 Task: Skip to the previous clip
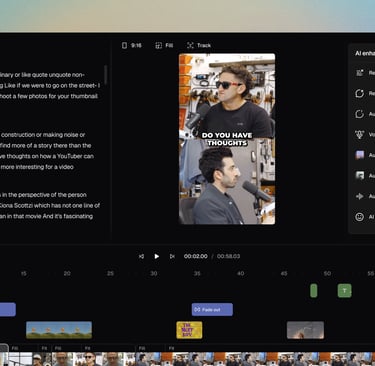141,256
